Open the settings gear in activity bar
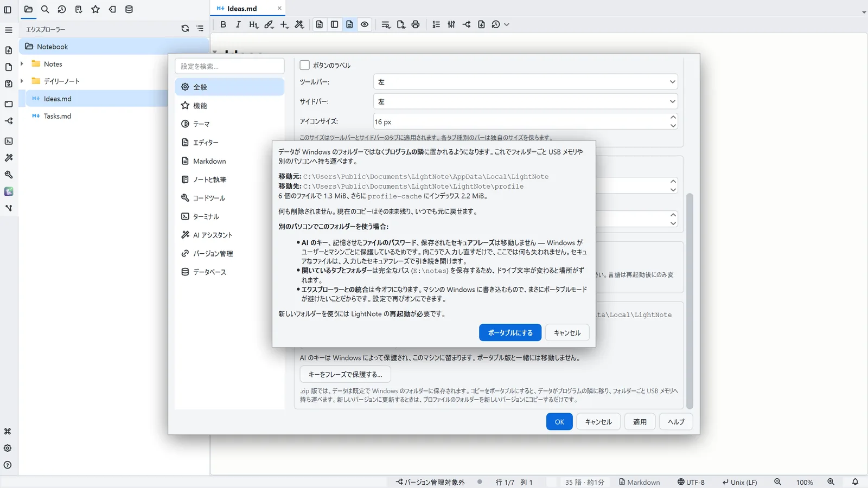Image resolution: width=868 pixels, height=488 pixels. click(8, 448)
